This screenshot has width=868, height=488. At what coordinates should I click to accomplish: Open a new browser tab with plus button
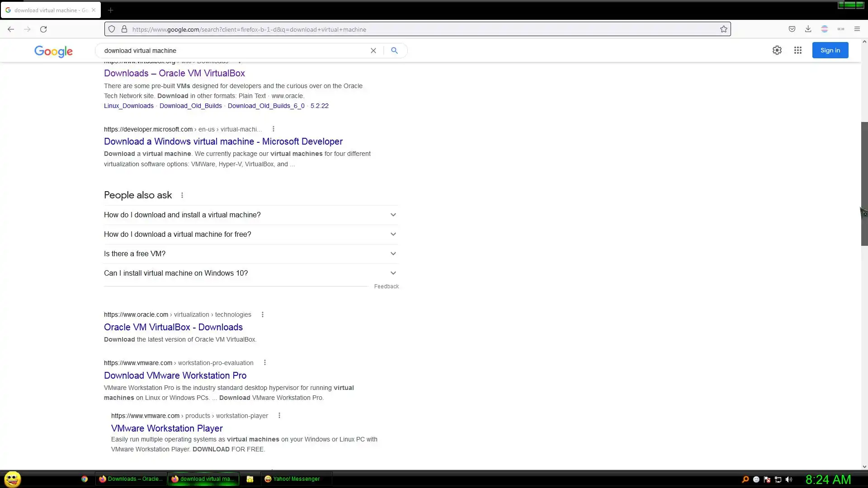[x=110, y=10]
